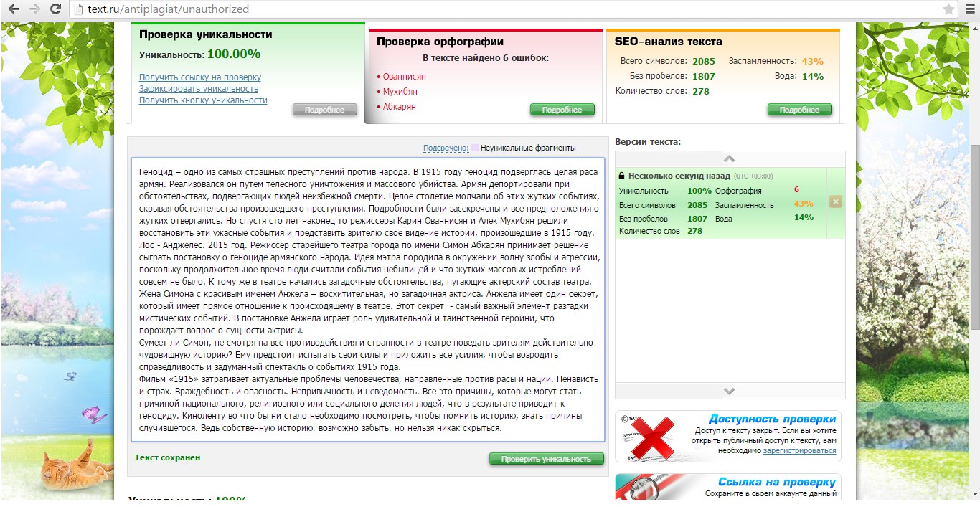
Task: Click the 'Версии текста:' heading
Action: point(648,142)
